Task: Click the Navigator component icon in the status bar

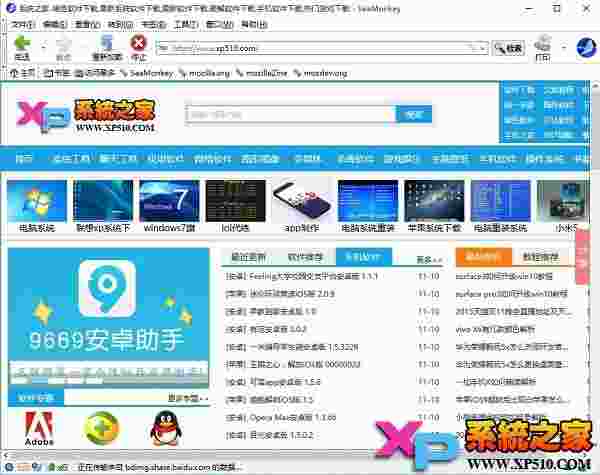Action: click(x=9, y=467)
